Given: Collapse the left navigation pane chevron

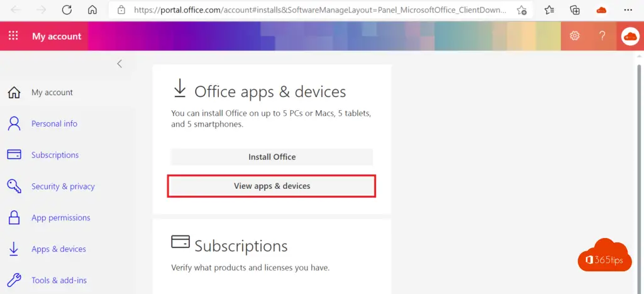Looking at the screenshot, I should pos(119,64).
